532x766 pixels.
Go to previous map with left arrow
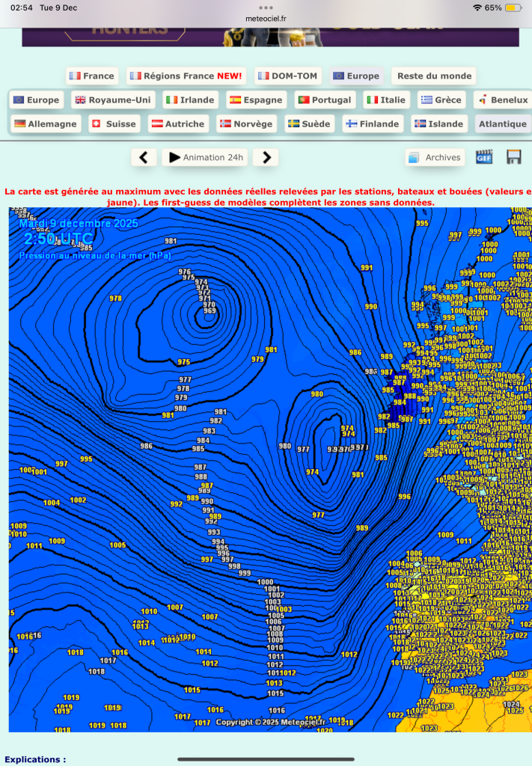click(x=144, y=157)
